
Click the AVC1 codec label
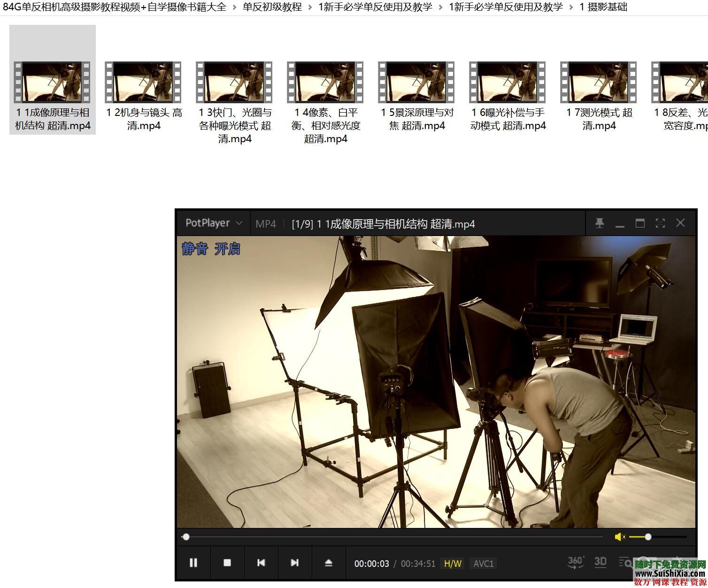483,564
